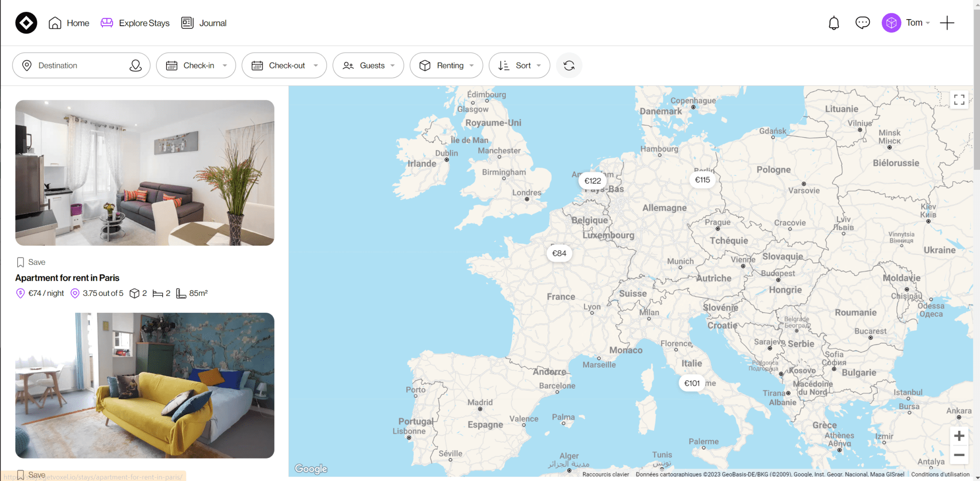Open the Guests dropdown

pyautogui.click(x=368, y=66)
